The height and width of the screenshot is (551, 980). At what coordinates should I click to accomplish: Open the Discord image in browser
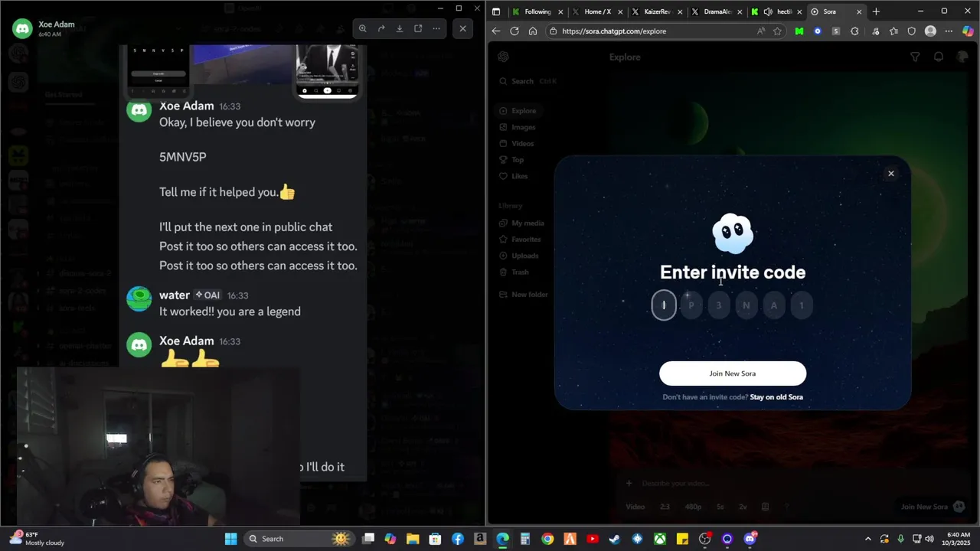click(418, 28)
